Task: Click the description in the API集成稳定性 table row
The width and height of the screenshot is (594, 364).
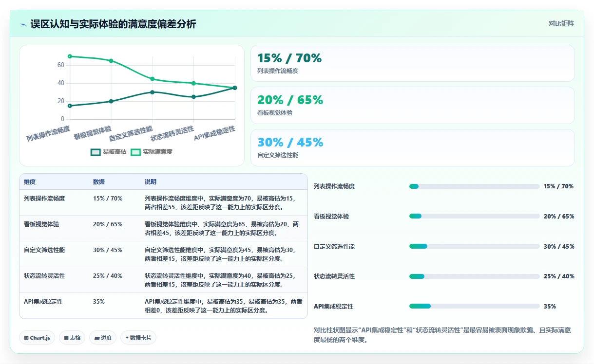Action: (x=223, y=306)
